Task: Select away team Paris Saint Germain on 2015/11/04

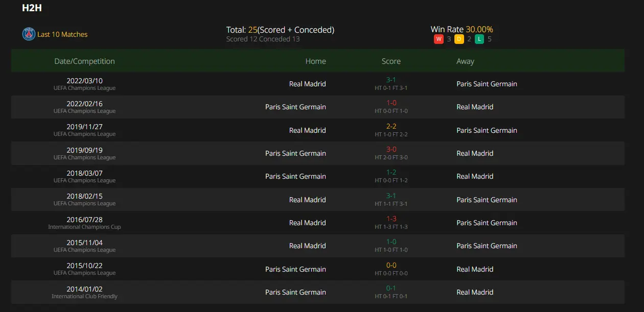Action: point(487,246)
